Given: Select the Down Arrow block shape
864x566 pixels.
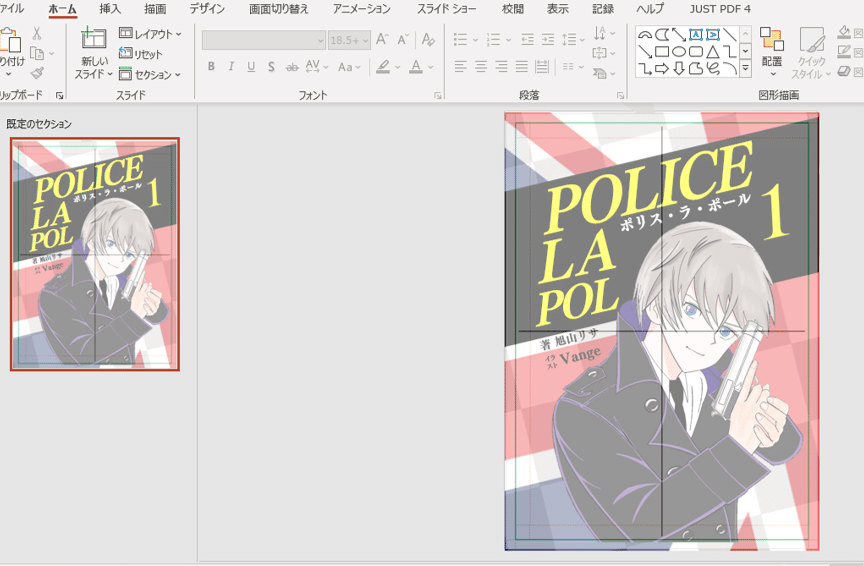Looking at the screenshot, I should coord(679,69).
